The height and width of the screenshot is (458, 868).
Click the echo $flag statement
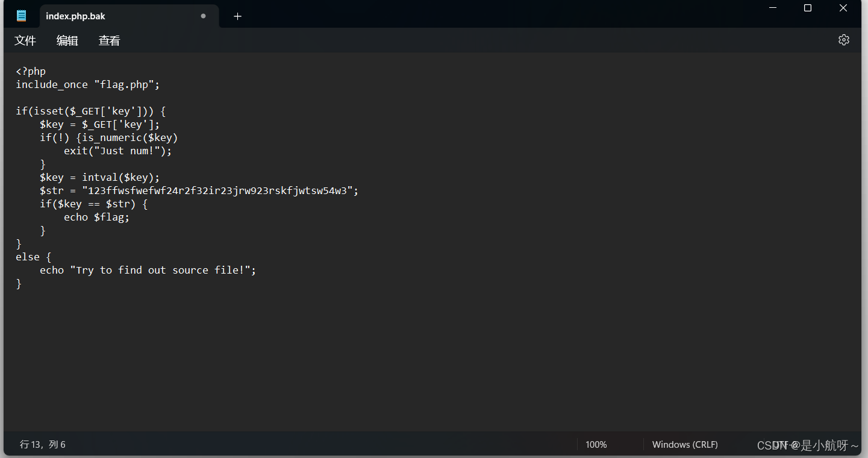coord(96,217)
